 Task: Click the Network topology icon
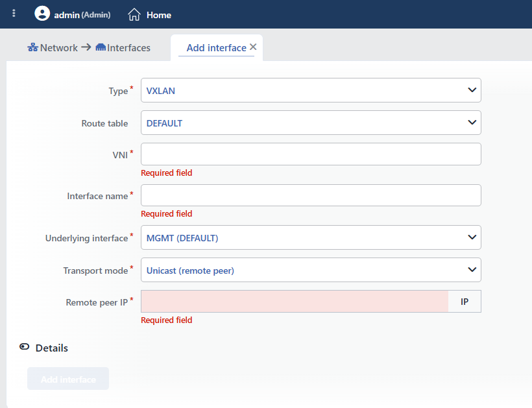click(32, 47)
